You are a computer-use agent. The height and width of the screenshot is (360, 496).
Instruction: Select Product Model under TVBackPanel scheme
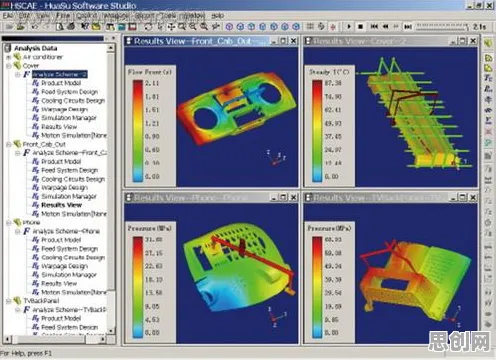point(61,318)
